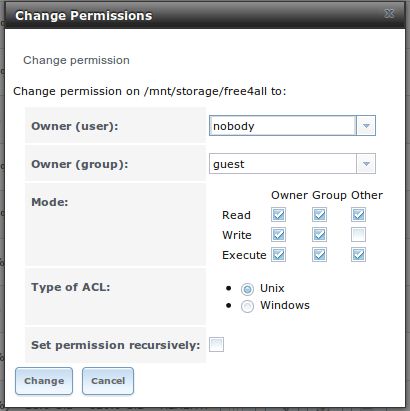410x411 pixels.
Task: Click the guest owner group field
Action: (283, 164)
